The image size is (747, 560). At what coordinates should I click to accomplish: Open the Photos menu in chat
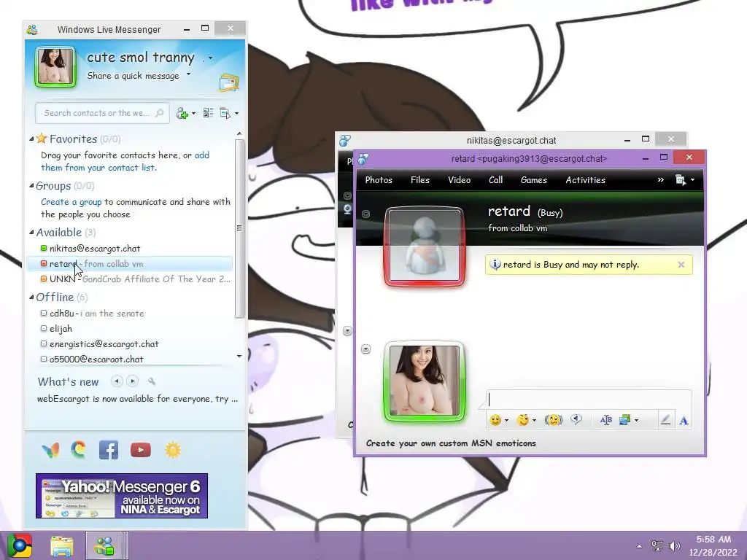[379, 180]
